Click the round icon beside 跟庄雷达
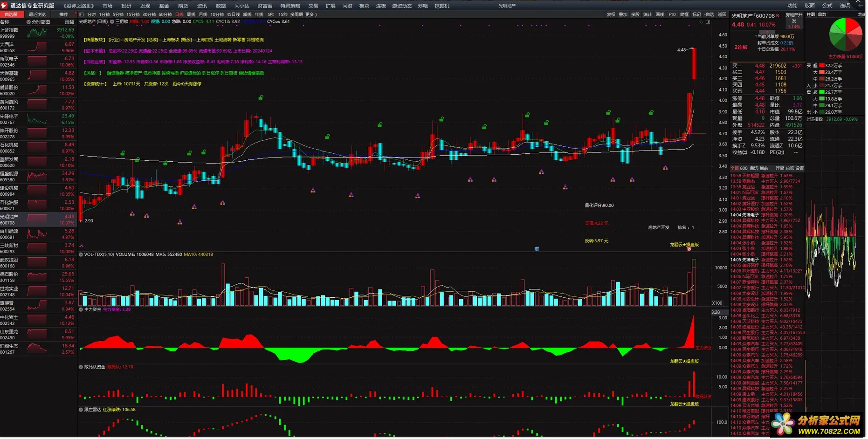This screenshot has width=868, height=439. point(81,410)
